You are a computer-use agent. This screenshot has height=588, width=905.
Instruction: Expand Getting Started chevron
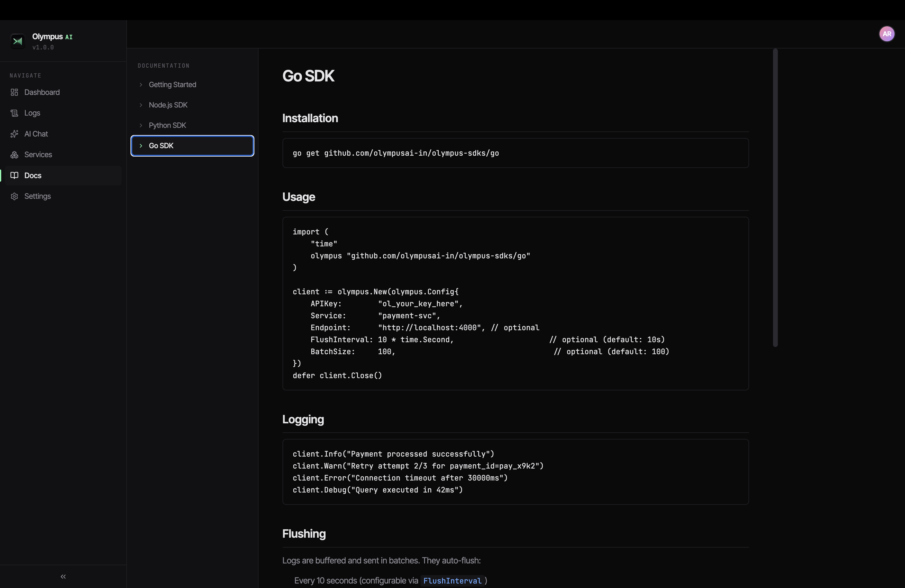pos(141,85)
